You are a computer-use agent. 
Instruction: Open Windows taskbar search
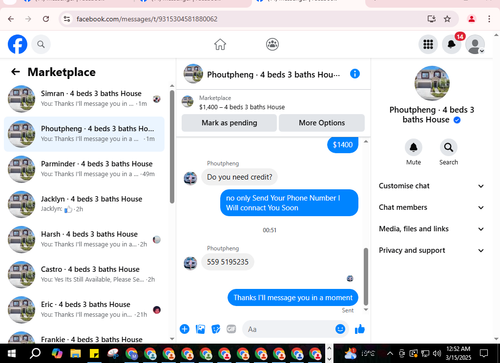coord(35,353)
